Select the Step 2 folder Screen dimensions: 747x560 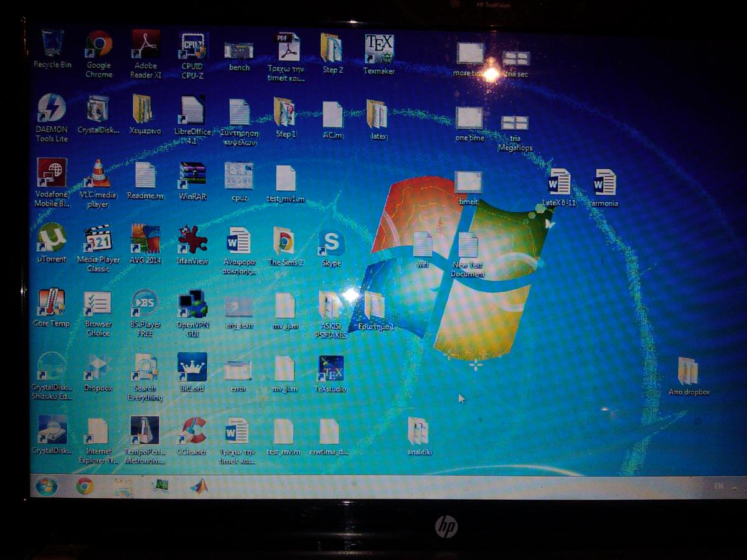coord(331,48)
